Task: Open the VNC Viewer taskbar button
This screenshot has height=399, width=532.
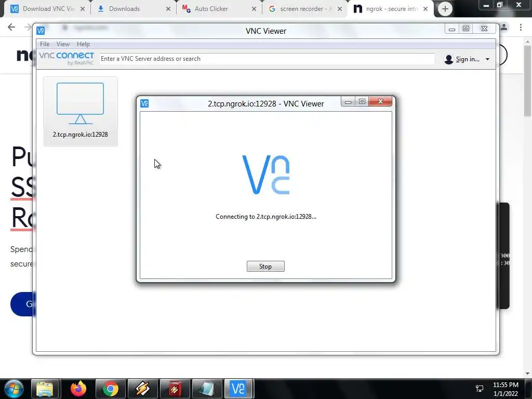Action: point(238,389)
